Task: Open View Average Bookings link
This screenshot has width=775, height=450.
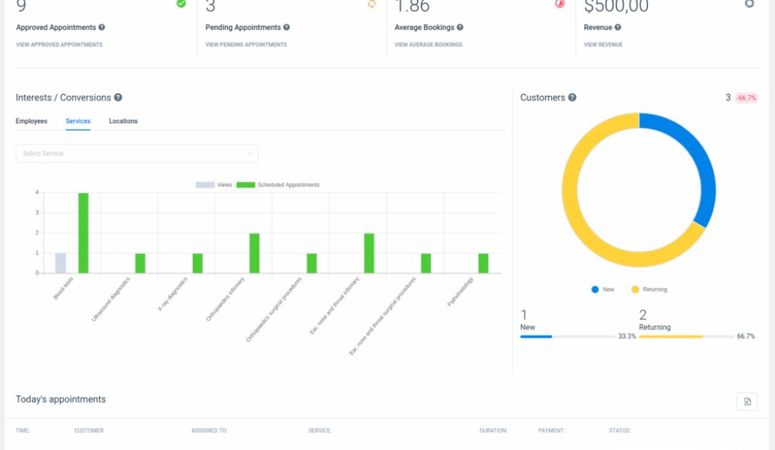Action: tap(428, 45)
